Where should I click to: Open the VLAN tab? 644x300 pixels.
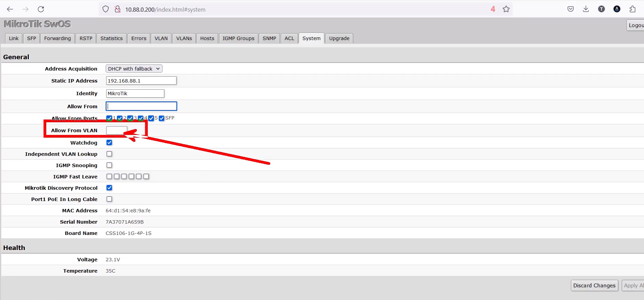[161, 38]
